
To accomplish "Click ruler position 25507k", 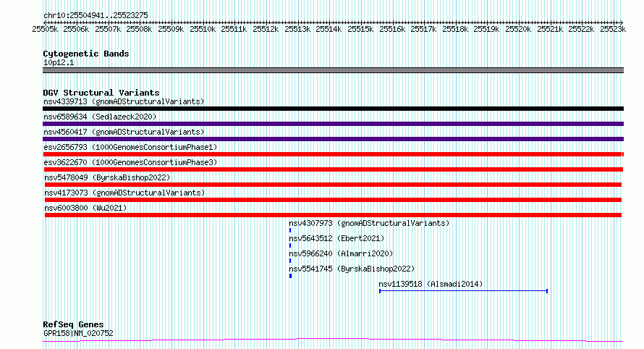I will point(108,29).
